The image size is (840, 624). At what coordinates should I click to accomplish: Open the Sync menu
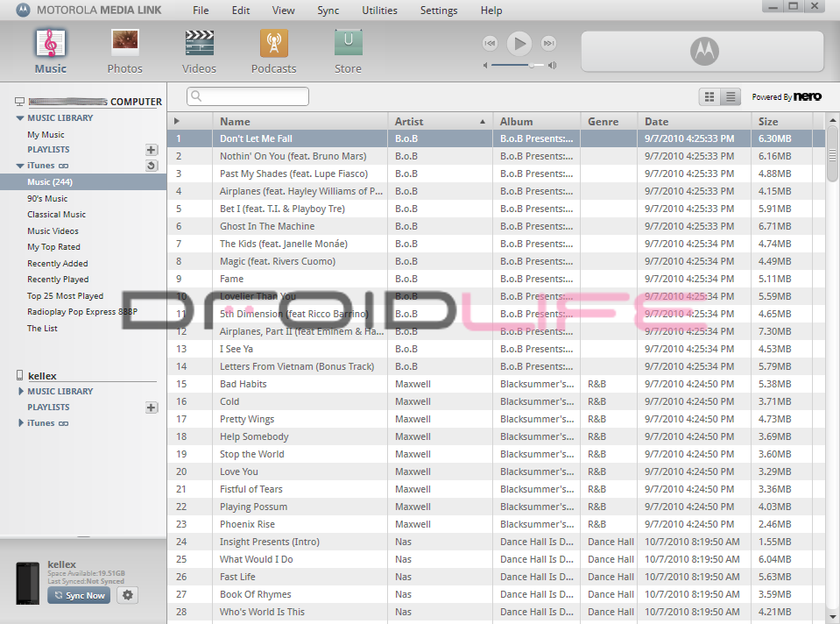tap(328, 11)
